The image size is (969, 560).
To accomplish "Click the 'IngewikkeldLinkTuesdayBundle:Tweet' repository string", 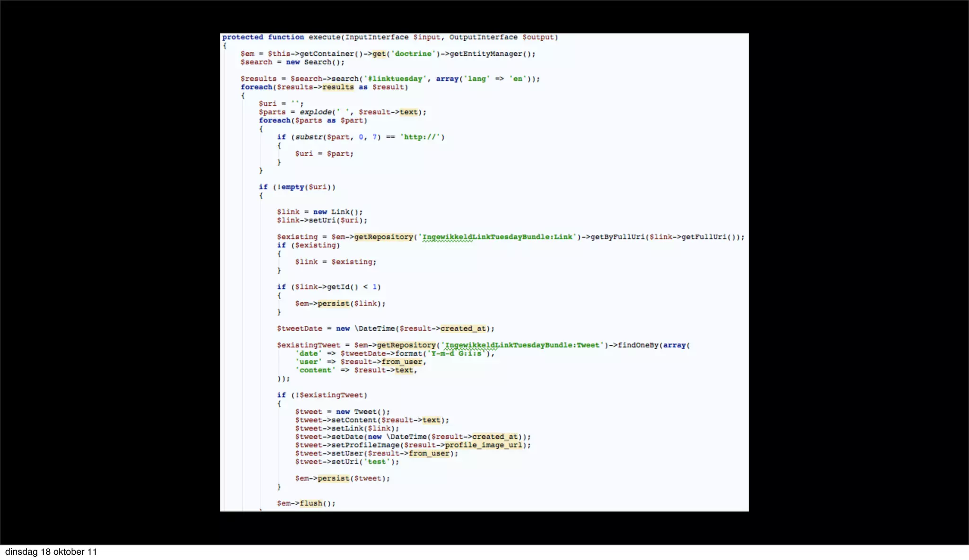I will [522, 345].
